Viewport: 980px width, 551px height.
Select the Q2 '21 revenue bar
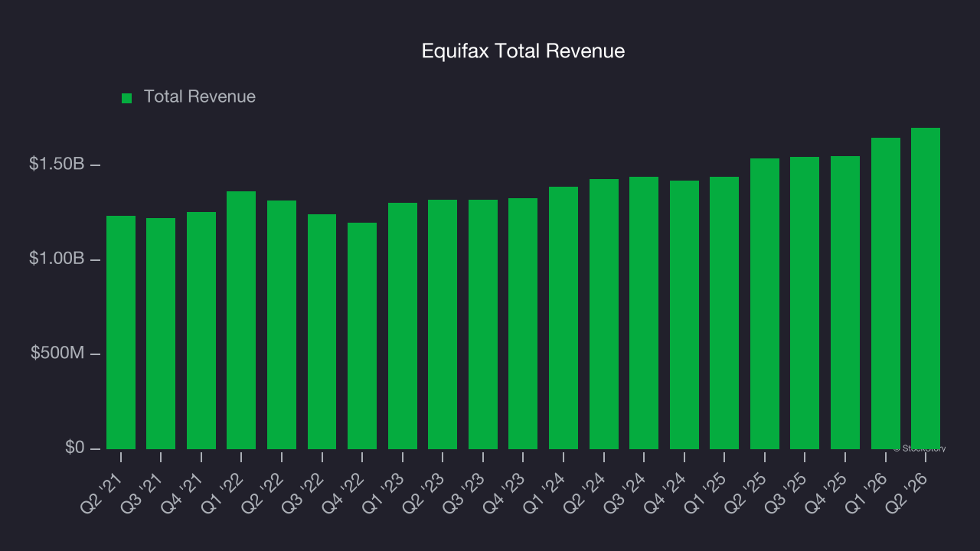pyautogui.click(x=121, y=332)
